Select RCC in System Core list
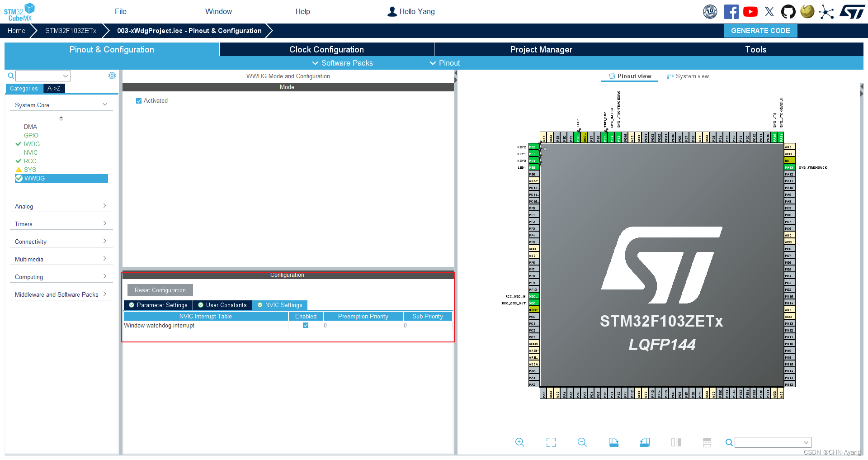 click(x=30, y=161)
